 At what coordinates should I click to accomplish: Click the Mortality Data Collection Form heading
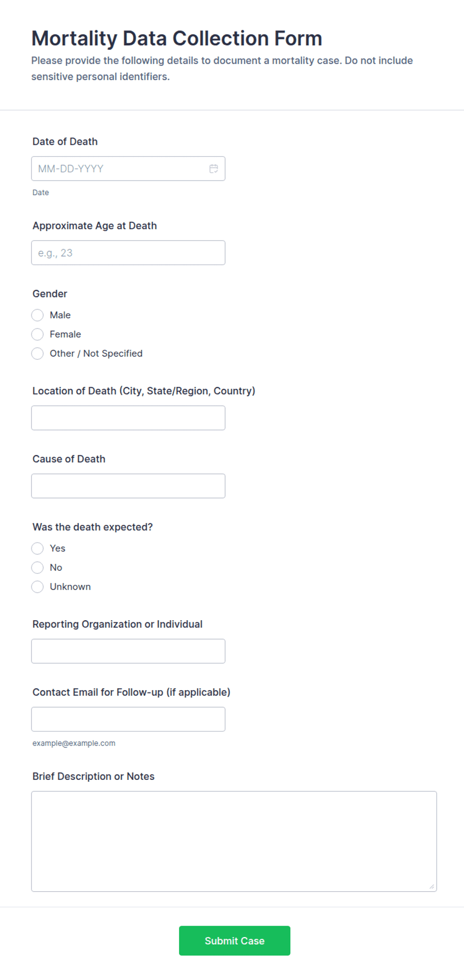pyautogui.click(x=177, y=38)
